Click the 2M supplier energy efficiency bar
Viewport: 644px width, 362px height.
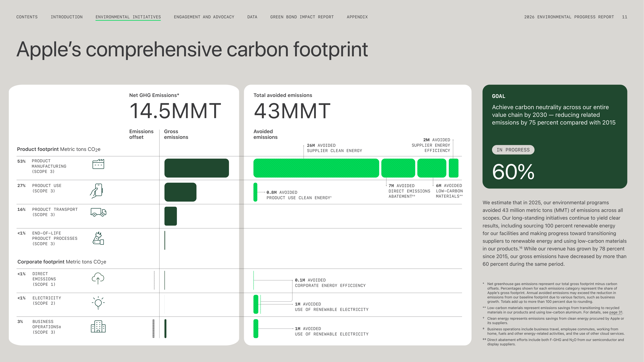click(454, 168)
